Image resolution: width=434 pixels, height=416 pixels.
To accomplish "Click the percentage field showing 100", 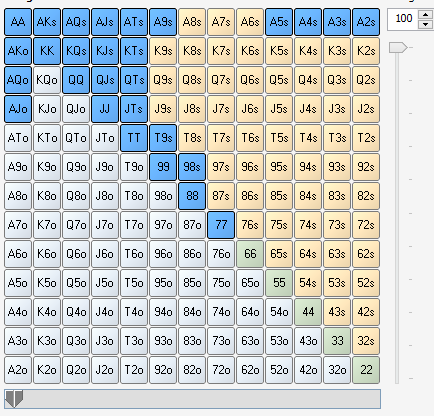I will click(403, 18).
